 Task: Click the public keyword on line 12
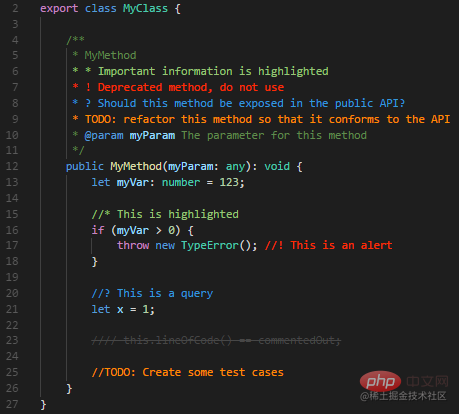pos(85,166)
